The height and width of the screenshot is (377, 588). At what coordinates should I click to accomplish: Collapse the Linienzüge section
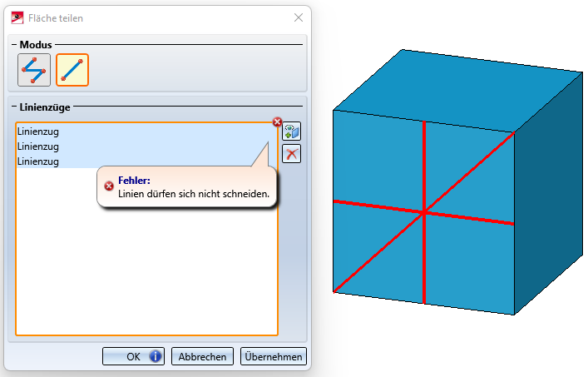(14, 107)
